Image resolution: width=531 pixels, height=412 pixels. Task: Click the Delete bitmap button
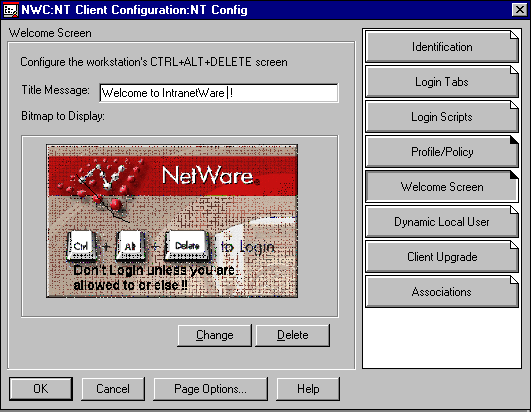click(292, 335)
